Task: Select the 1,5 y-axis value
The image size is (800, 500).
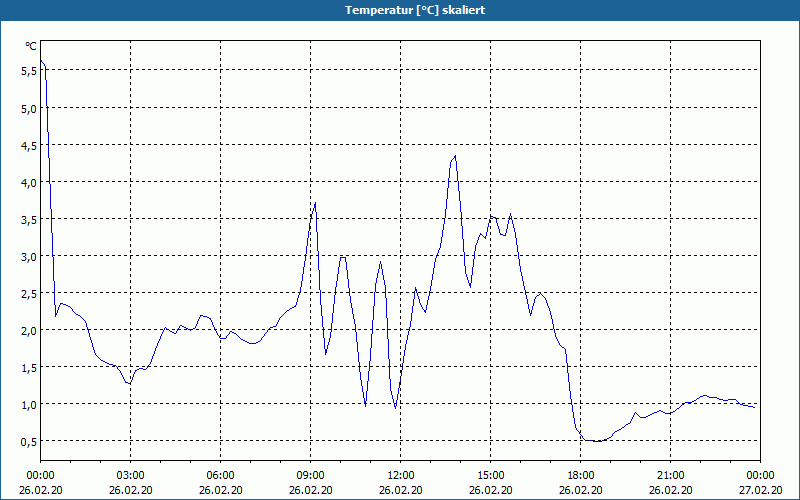Action: click(x=29, y=367)
